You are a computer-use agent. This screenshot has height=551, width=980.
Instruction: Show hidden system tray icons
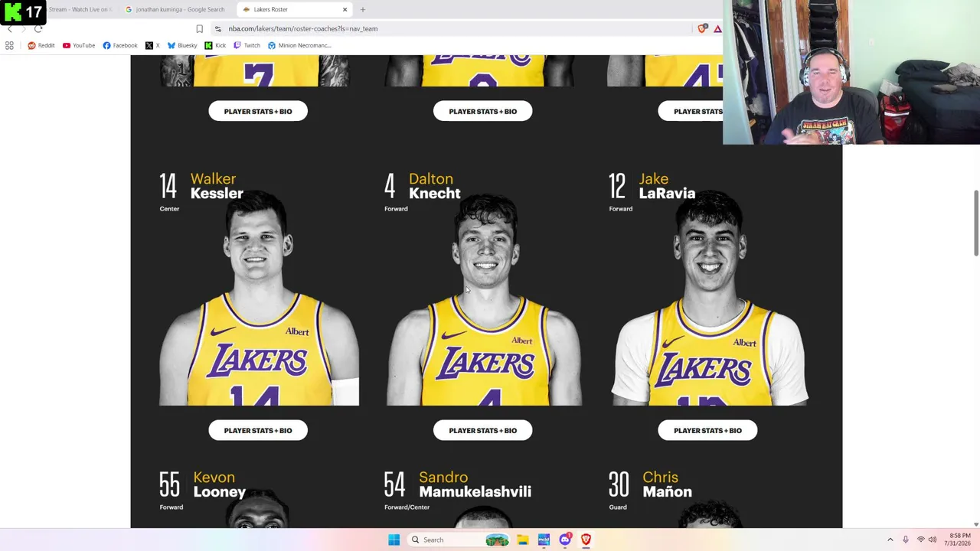(x=890, y=540)
